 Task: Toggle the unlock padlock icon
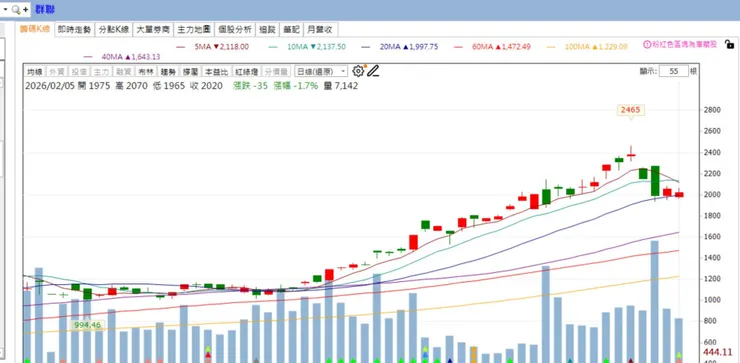[x=729, y=45]
